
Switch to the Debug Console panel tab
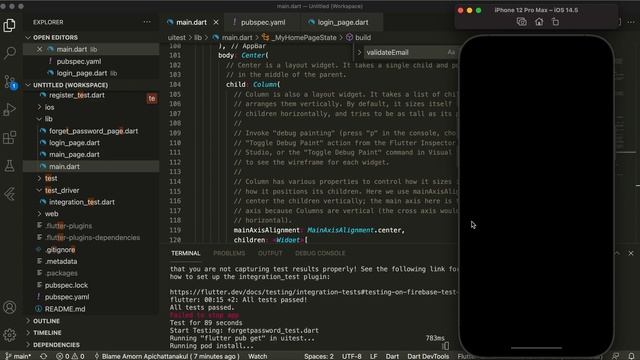320,253
